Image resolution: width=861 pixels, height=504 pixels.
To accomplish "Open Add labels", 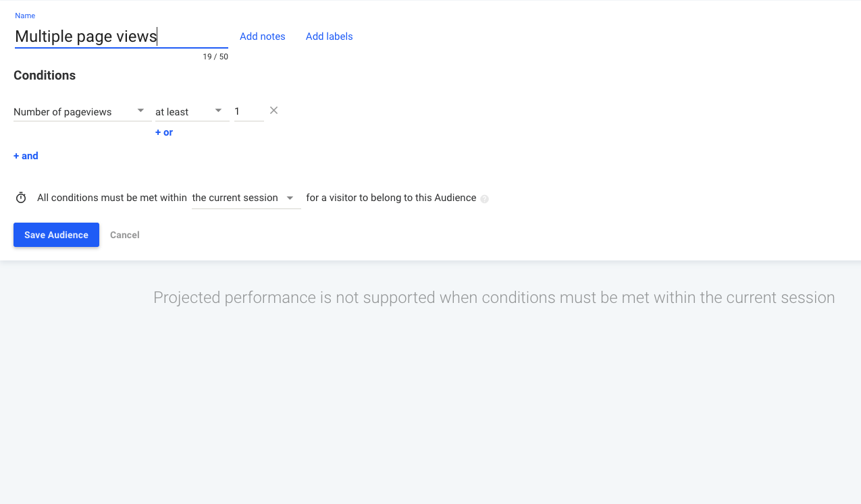I will [330, 36].
